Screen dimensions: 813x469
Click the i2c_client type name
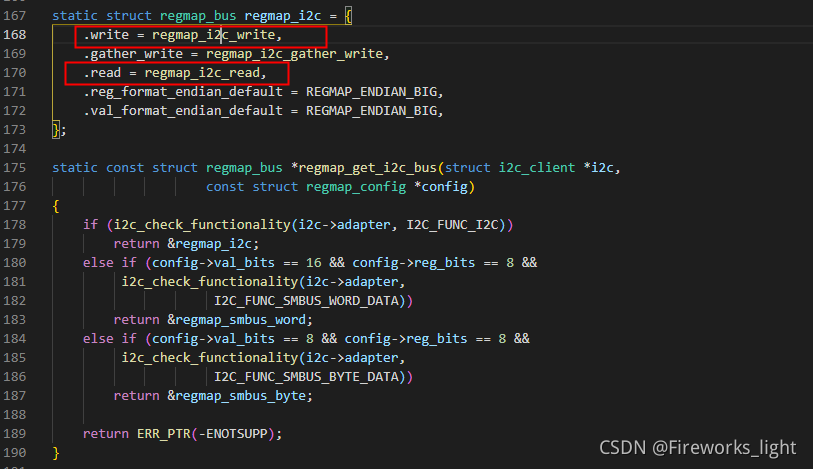[537, 168]
